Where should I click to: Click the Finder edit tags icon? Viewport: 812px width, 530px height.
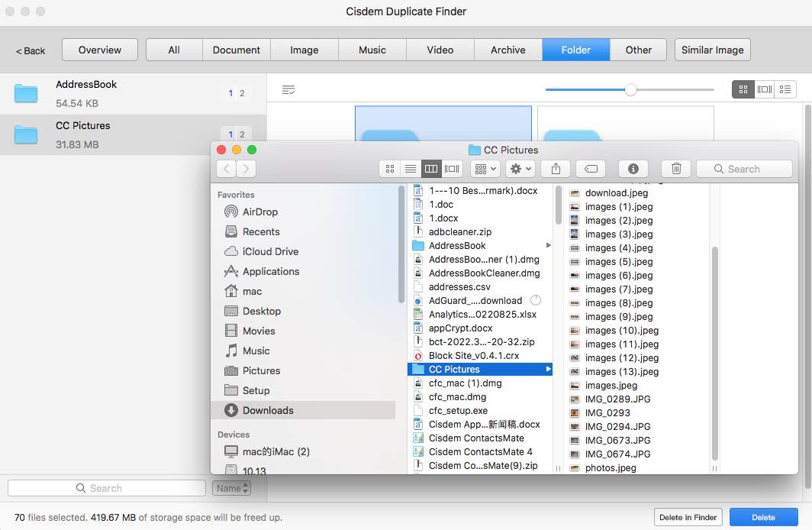point(591,169)
